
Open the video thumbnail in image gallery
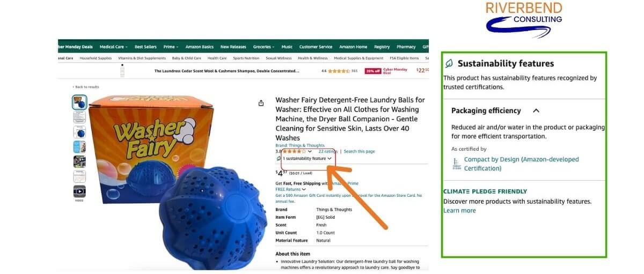pos(79,191)
